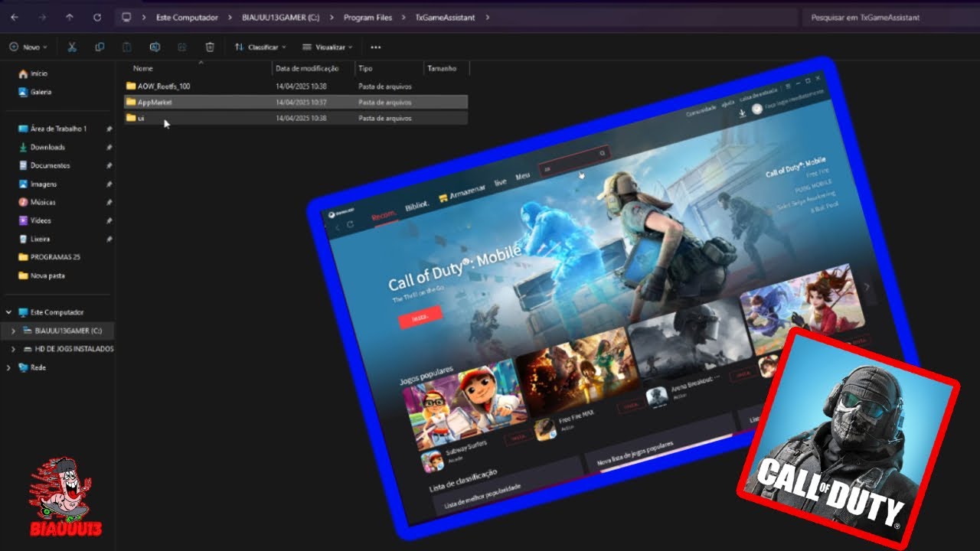Click the Share icon in toolbar
This screenshot has width=980, height=551.
pos(182,47)
